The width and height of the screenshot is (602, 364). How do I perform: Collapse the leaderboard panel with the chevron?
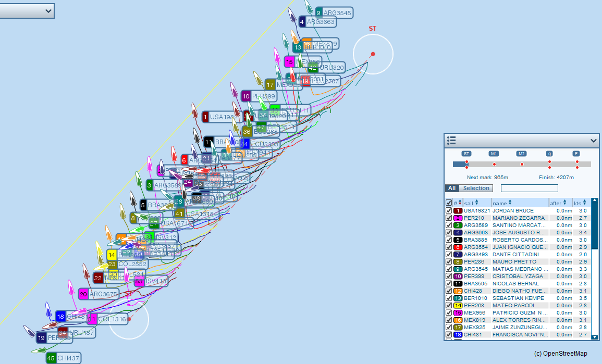[x=593, y=141]
